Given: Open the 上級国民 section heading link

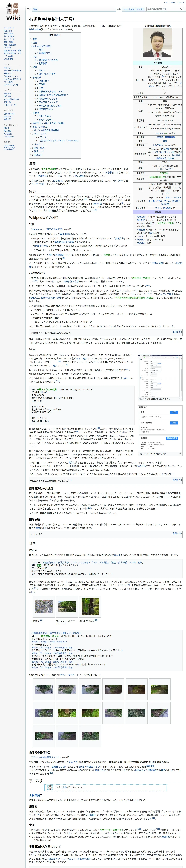Looking at the screenshot, I should pyautogui.click(x=34, y=795).
